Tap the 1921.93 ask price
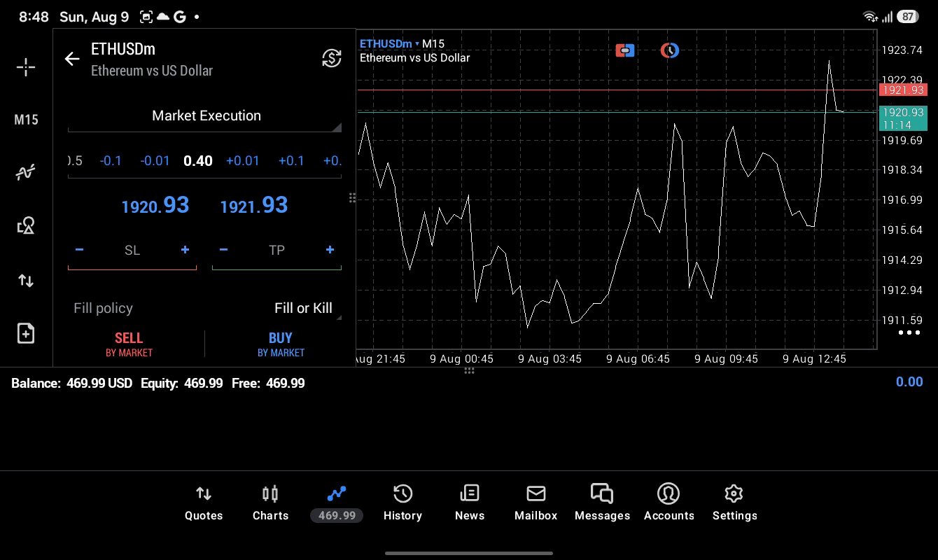This screenshot has height=560, width=938. click(254, 205)
